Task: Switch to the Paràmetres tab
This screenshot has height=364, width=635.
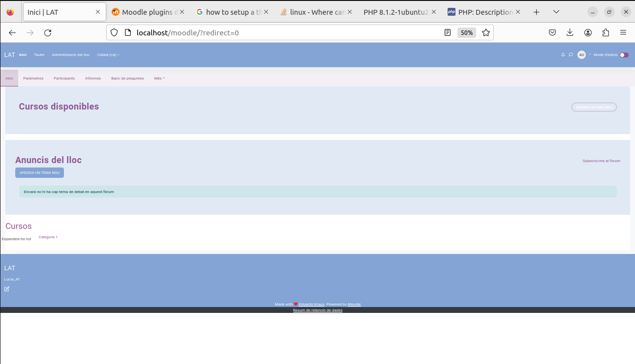Action: tap(33, 78)
